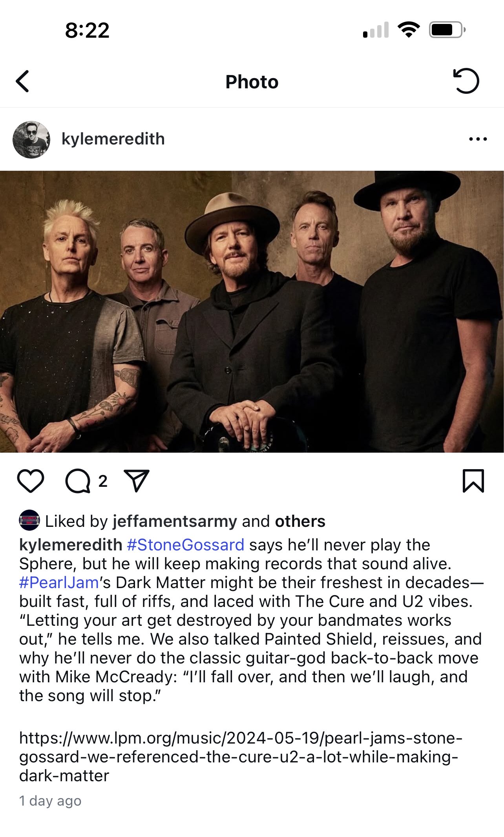Save post with bookmark icon
Screen dimensions: 504x837
pyautogui.click(x=473, y=481)
